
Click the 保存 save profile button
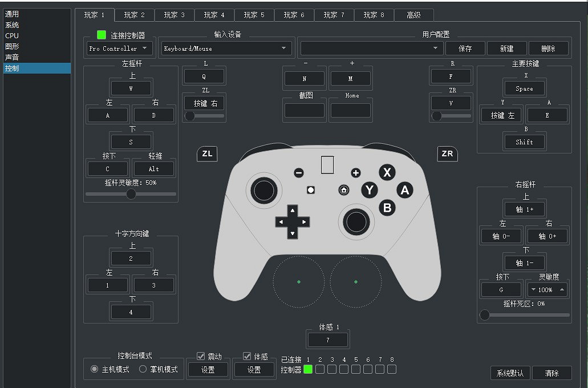point(465,48)
